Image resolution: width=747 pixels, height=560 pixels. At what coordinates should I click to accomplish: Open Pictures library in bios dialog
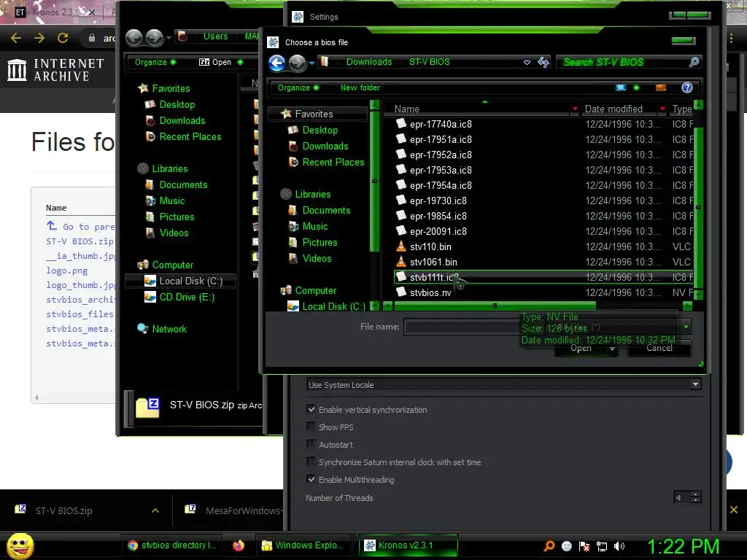(320, 242)
